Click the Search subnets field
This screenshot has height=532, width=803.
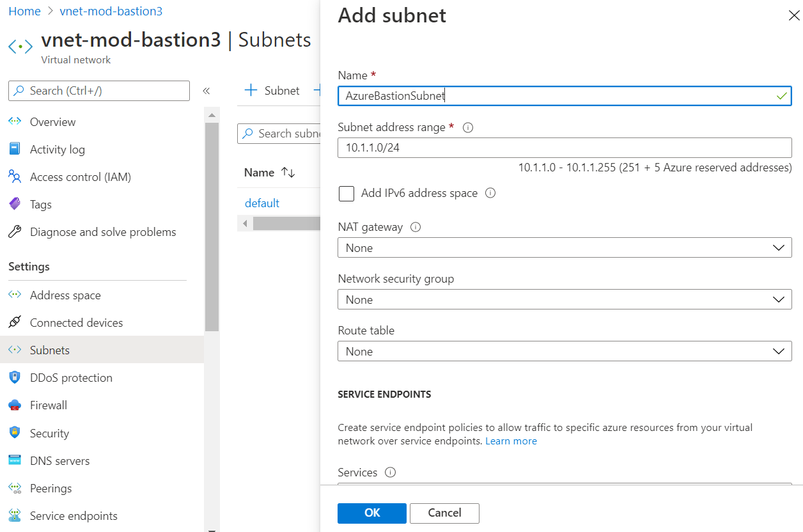(x=279, y=134)
